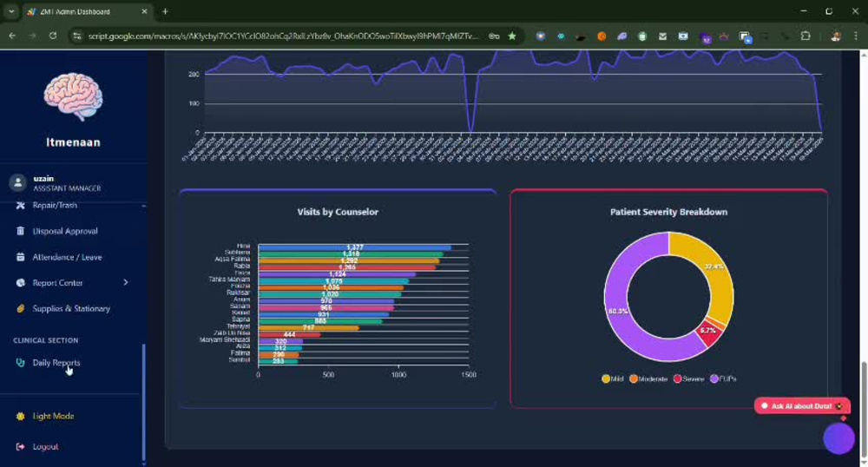Click the page vertical scrollbar thumb
This screenshot has height=467, width=868.
tap(864, 408)
